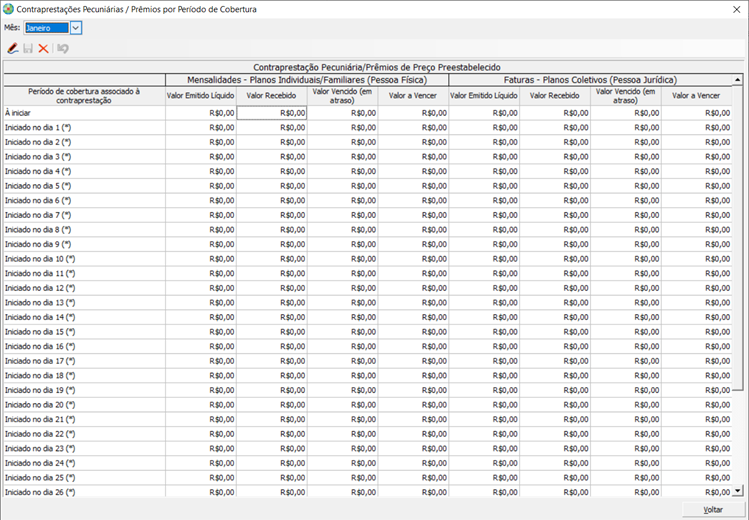Click the application icon in title bar
The width and height of the screenshot is (749, 520).
tap(9, 9)
